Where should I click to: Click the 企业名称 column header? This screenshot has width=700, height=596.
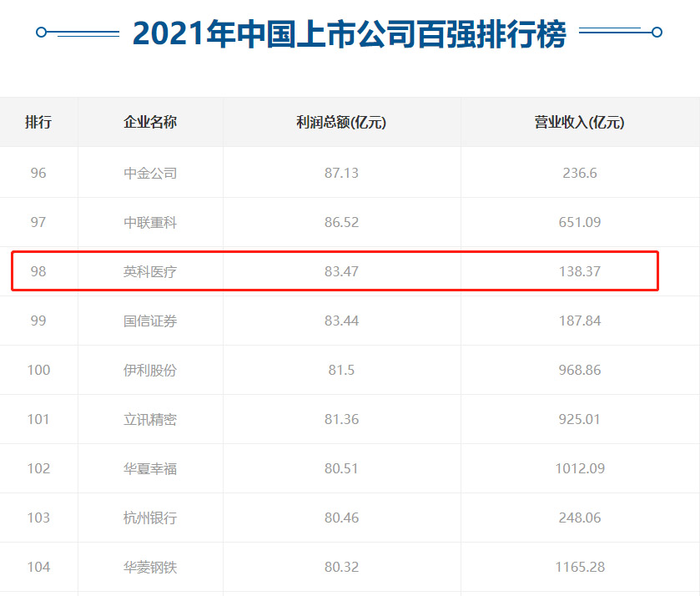point(150,122)
